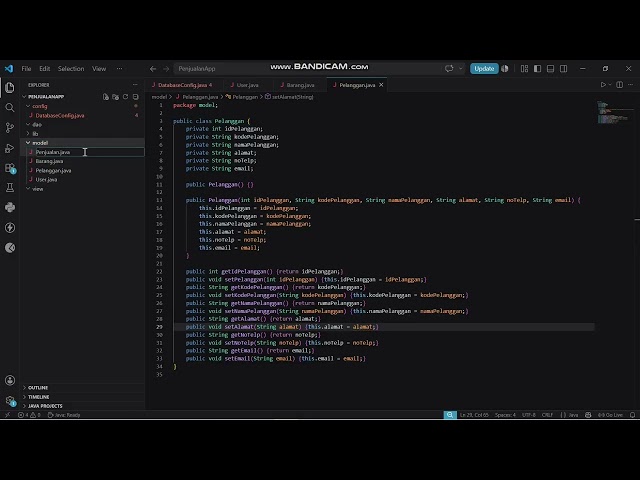Open the Manage gear icon
The width and height of the screenshot is (640, 480).
pos(10,401)
